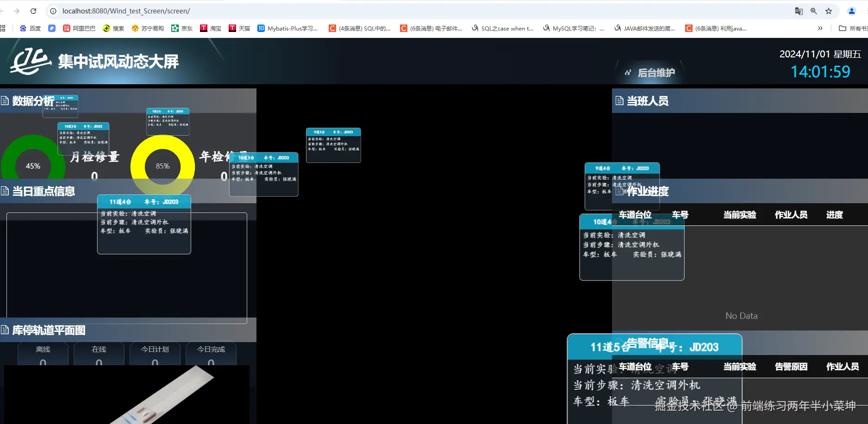868x424 pixels.
Task: Click the 集中试风动态大屏 logo emblem
Action: [31, 62]
